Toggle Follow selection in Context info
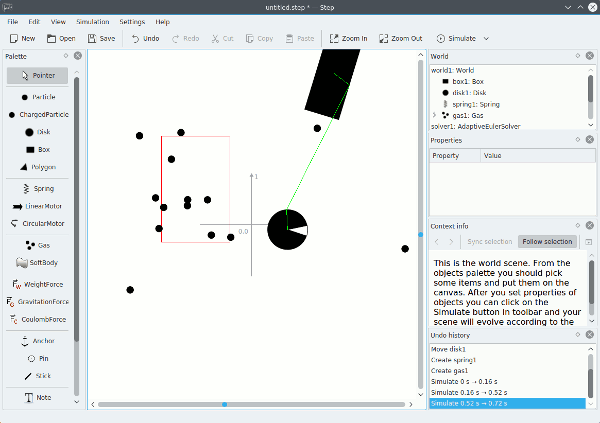The image size is (600, 423). [x=546, y=242]
